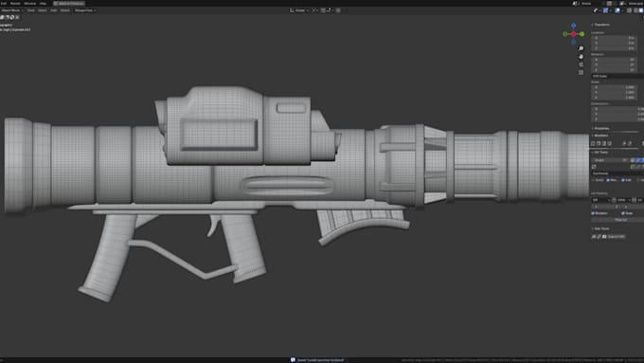Collapse the Transform panel

pos(600,25)
